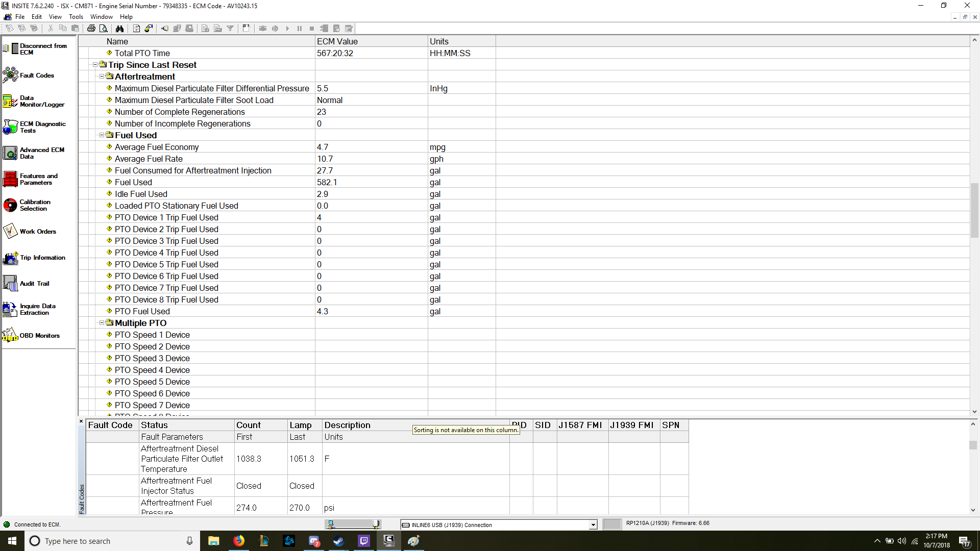
Task: Collapse the Fuel Used group
Action: click(102, 135)
